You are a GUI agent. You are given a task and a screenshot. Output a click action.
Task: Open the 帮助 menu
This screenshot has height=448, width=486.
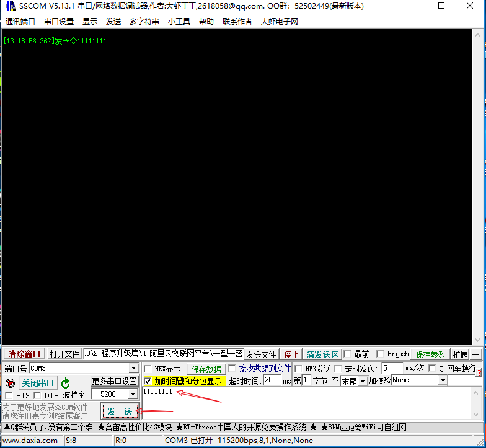[206, 21]
